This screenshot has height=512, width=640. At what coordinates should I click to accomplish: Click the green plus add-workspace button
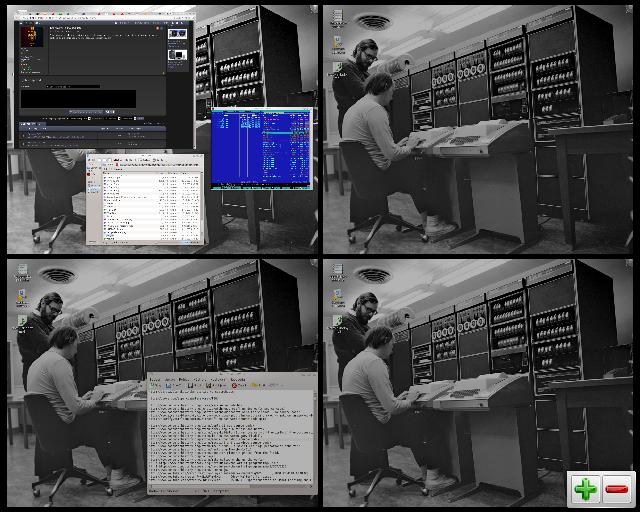coord(586,490)
